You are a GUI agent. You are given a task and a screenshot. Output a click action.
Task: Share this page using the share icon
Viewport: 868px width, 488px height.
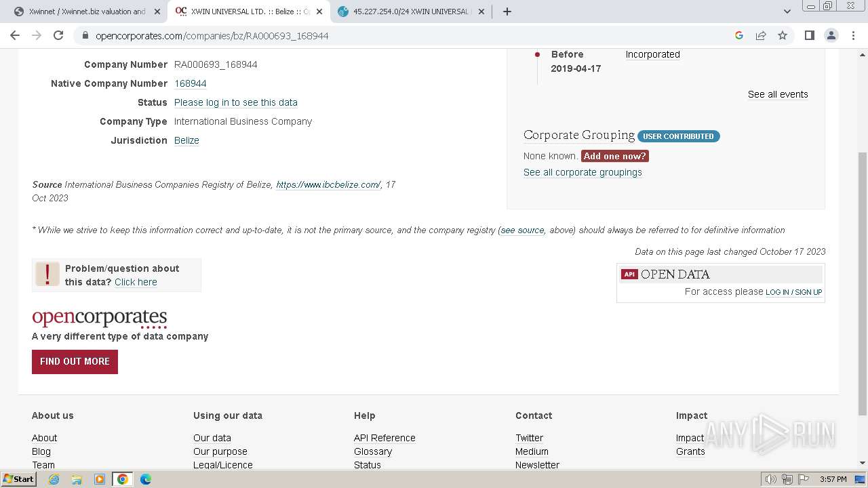click(761, 35)
